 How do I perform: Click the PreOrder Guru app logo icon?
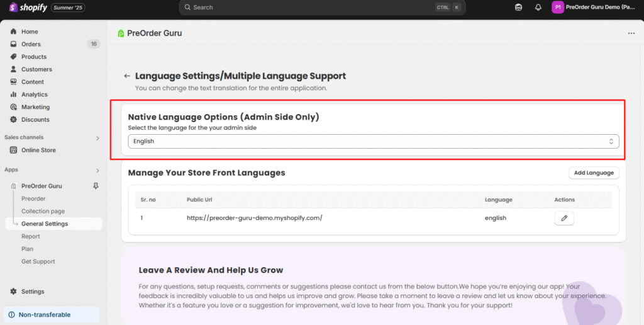tap(121, 33)
